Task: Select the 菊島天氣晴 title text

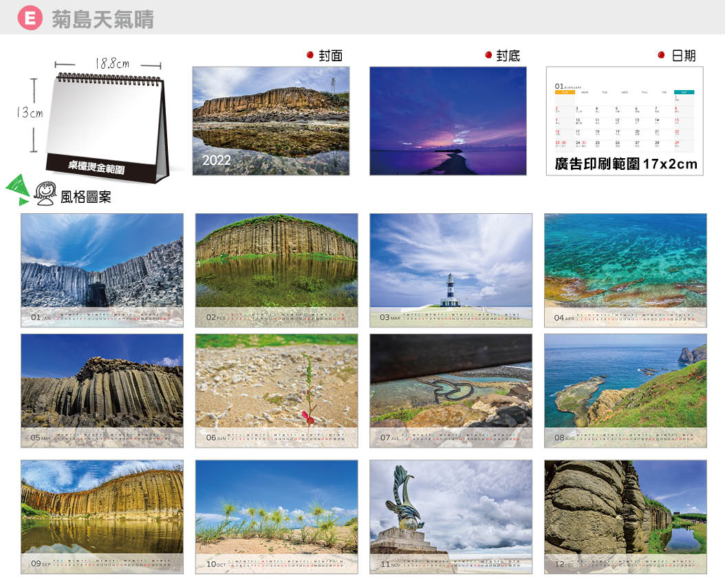Action: coord(103,19)
